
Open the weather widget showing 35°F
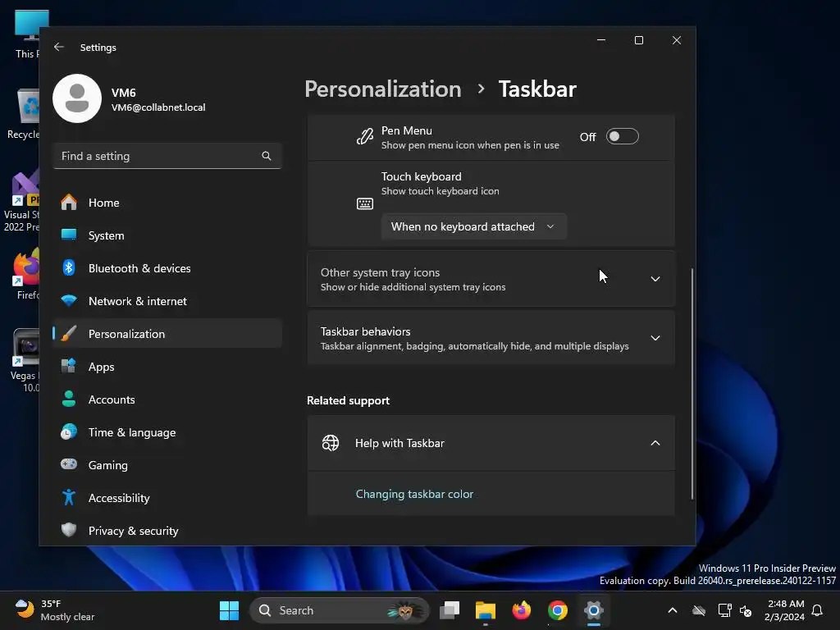[55, 610]
